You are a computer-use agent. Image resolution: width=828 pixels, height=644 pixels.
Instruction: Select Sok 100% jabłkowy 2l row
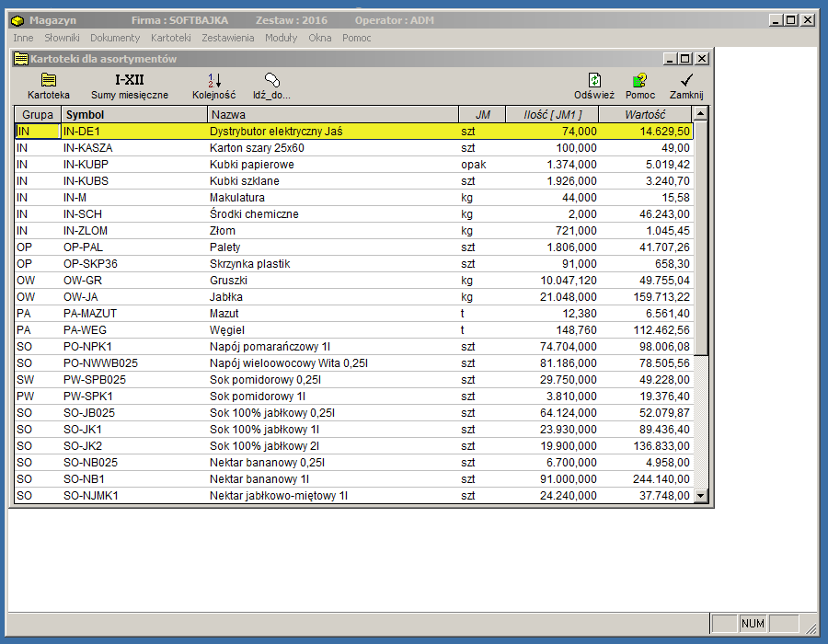(x=354, y=446)
